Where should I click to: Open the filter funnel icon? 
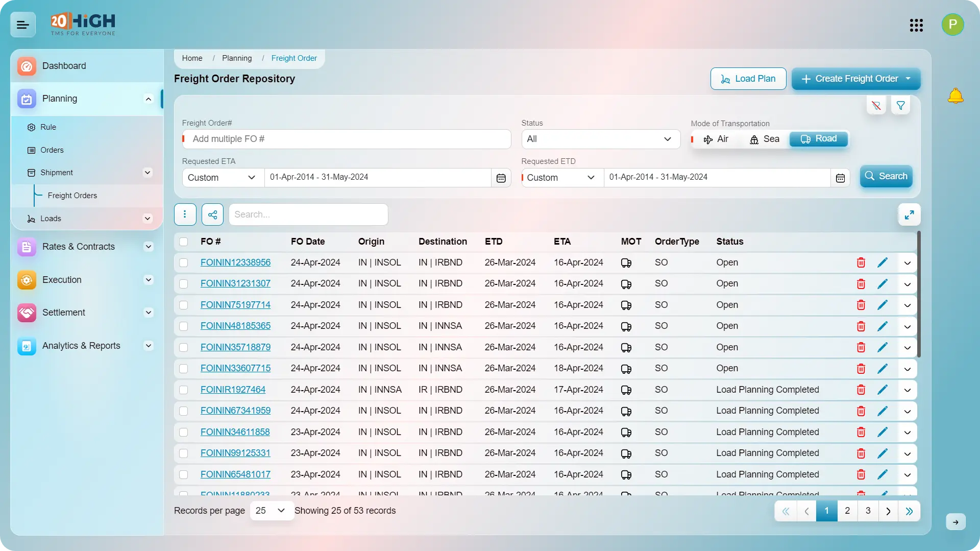(x=901, y=106)
